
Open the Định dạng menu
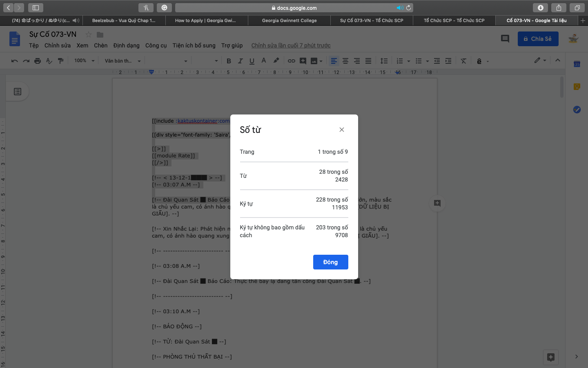[126, 45]
